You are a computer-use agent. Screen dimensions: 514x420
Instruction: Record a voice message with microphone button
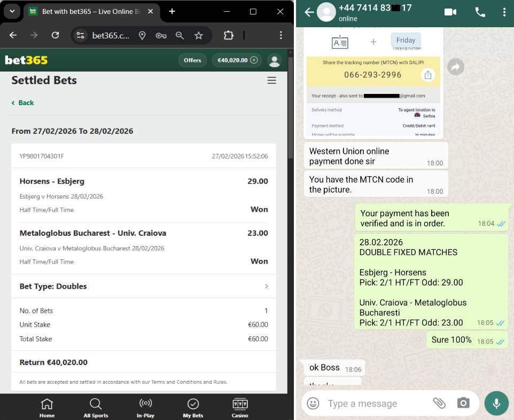(x=496, y=403)
